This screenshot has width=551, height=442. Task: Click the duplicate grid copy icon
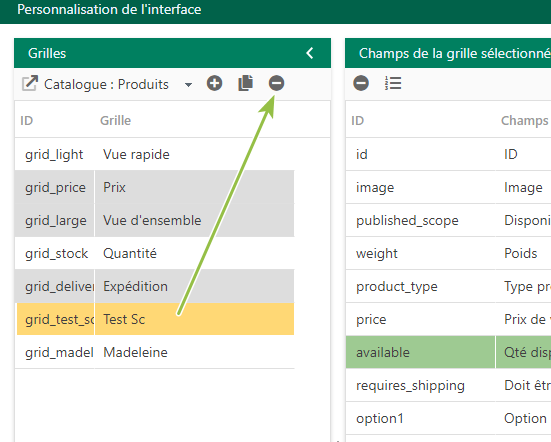(246, 83)
